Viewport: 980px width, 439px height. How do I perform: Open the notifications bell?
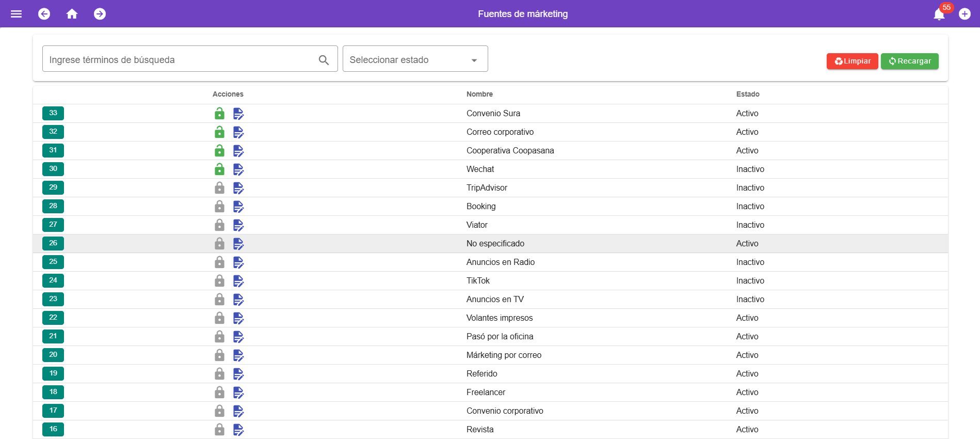939,14
